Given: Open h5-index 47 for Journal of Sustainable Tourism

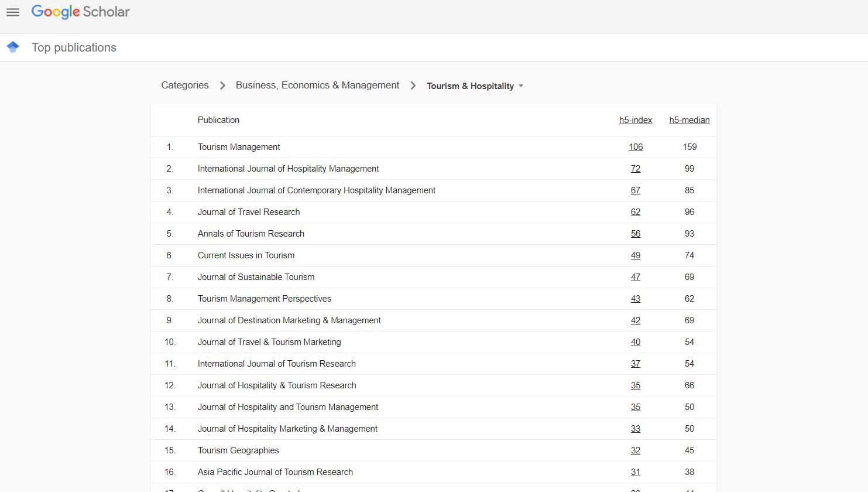Looking at the screenshot, I should click(636, 277).
